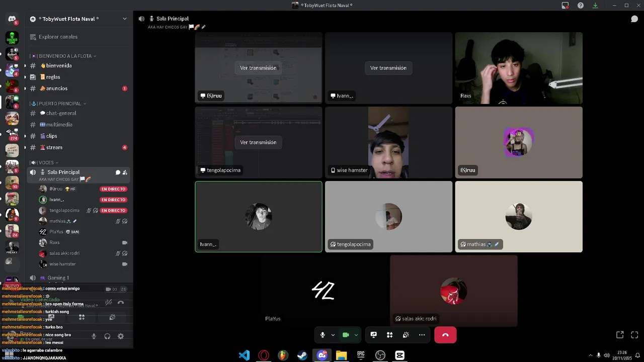Collapse the PUERTO PRINCIPAL category
Viewport: 644px width, 362px height.
point(58,104)
